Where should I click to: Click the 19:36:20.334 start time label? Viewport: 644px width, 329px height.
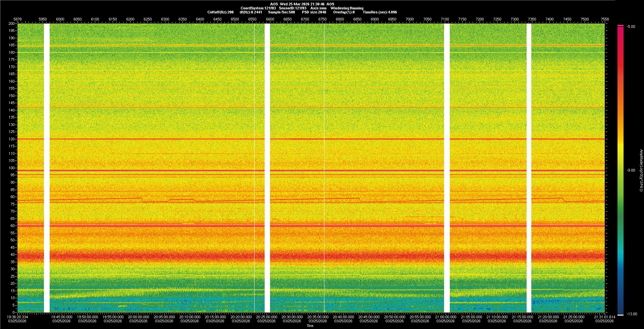pos(18,317)
